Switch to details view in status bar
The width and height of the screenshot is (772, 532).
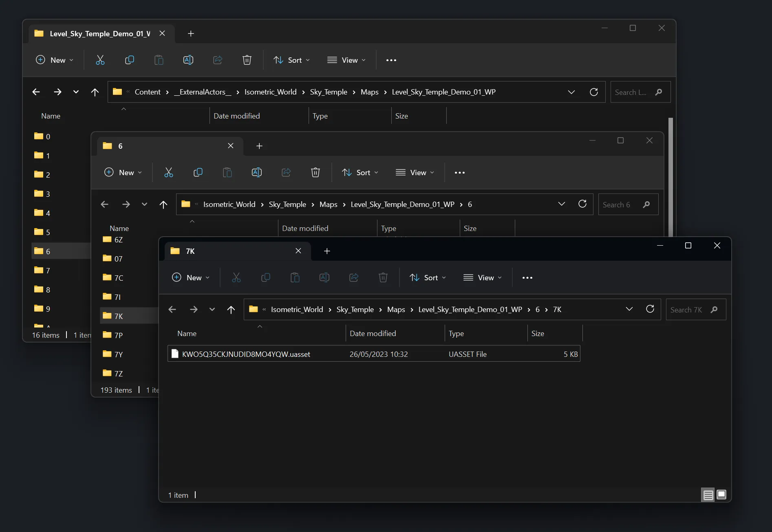pyautogui.click(x=708, y=494)
